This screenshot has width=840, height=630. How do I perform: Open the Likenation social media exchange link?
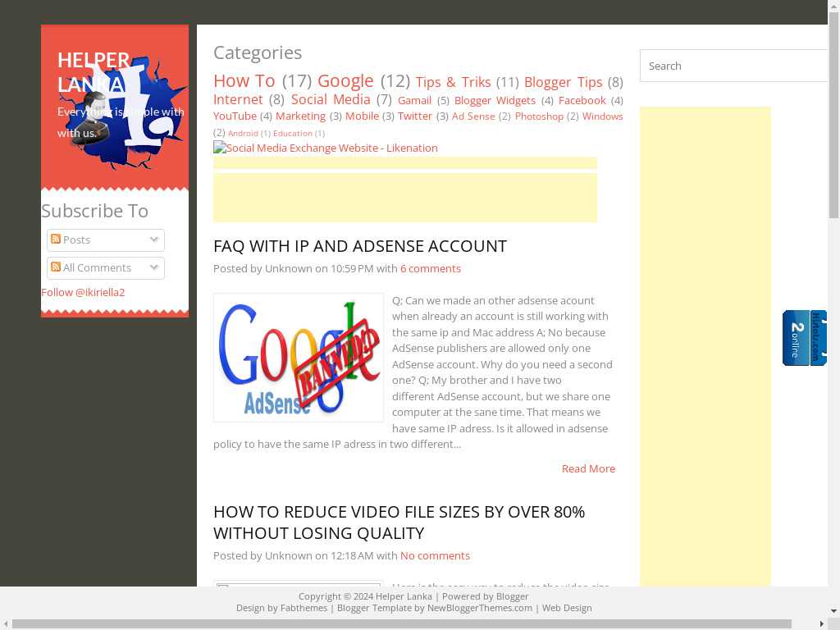[x=326, y=148]
